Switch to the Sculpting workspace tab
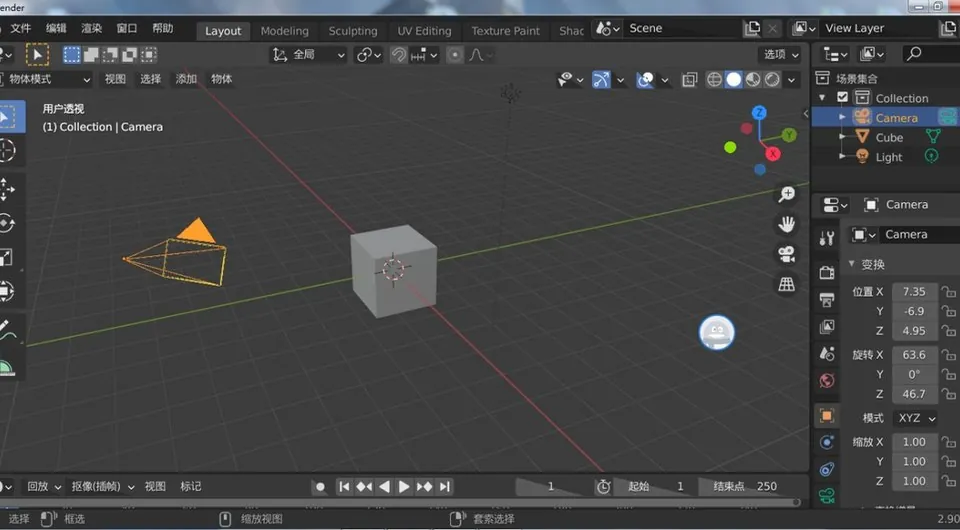The height and width of the screenshot is (530, 960). 353,31
